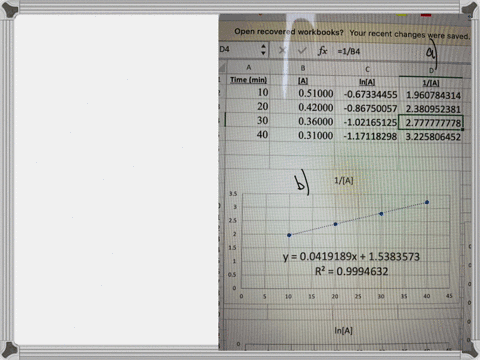Select cell containing 0.31000
The image size is (480, 360).
point(302,136)
